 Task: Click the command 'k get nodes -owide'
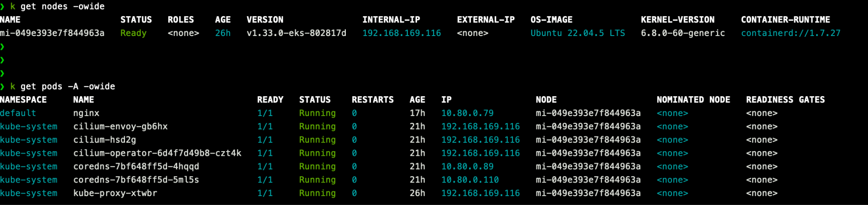coord(57,6)
